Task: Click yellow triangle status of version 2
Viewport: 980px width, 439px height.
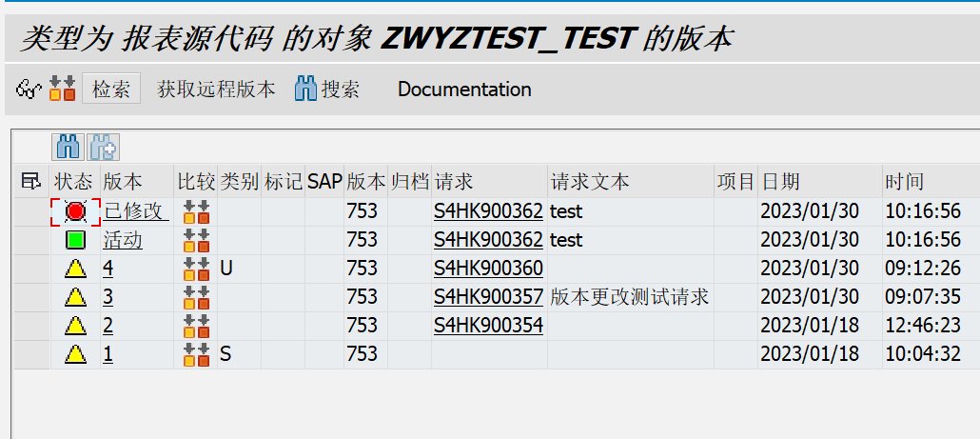Action: pos(75,326)
